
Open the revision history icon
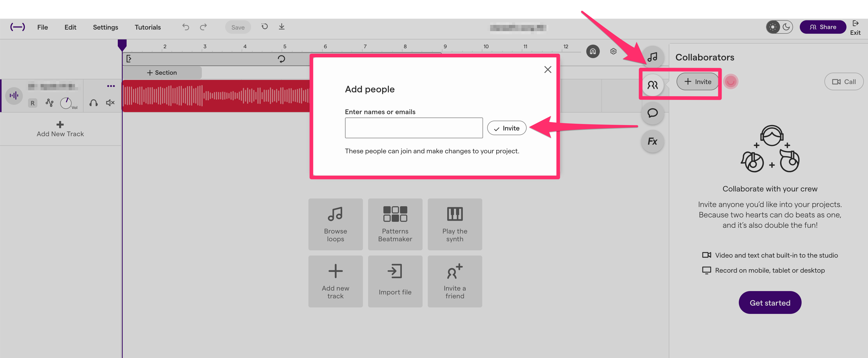point(265,26)
